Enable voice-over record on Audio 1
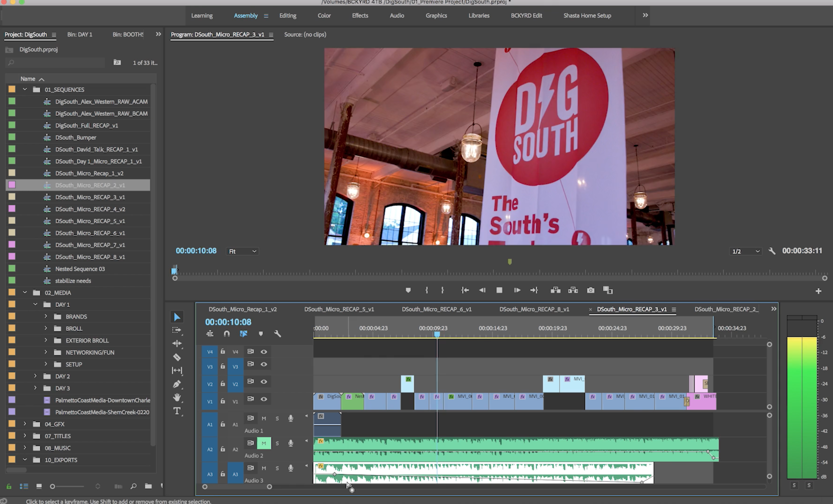 pos(291,418)
